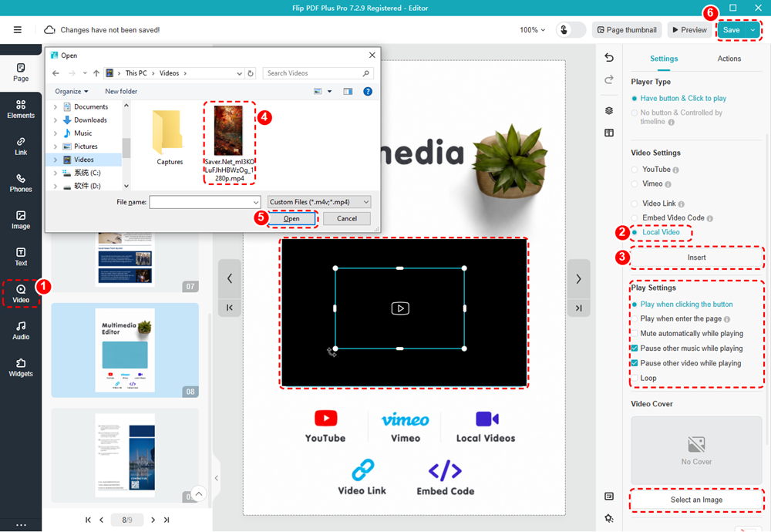Click Select an Image button
The image size is (771, 532).
(696, 500)
